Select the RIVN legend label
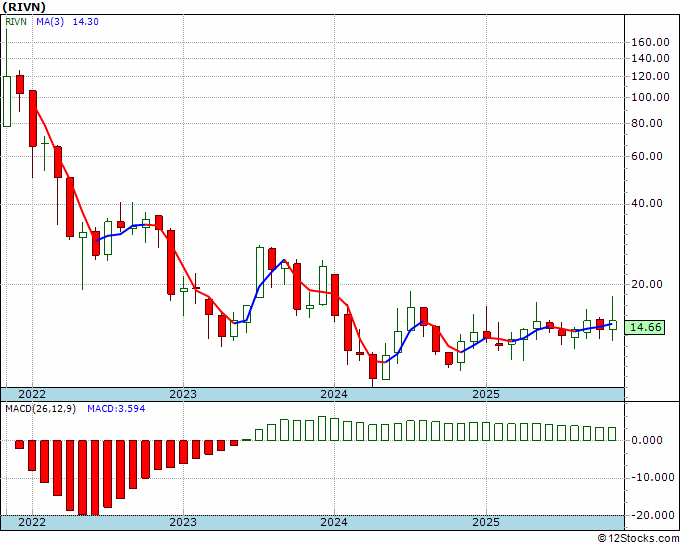Image resolution: width=680 pixels, height=546 pixels. click(x=16, y=21)
